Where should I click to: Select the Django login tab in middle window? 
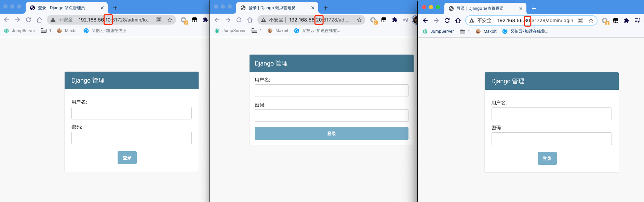pyautogui.click(x=277, y=8)
